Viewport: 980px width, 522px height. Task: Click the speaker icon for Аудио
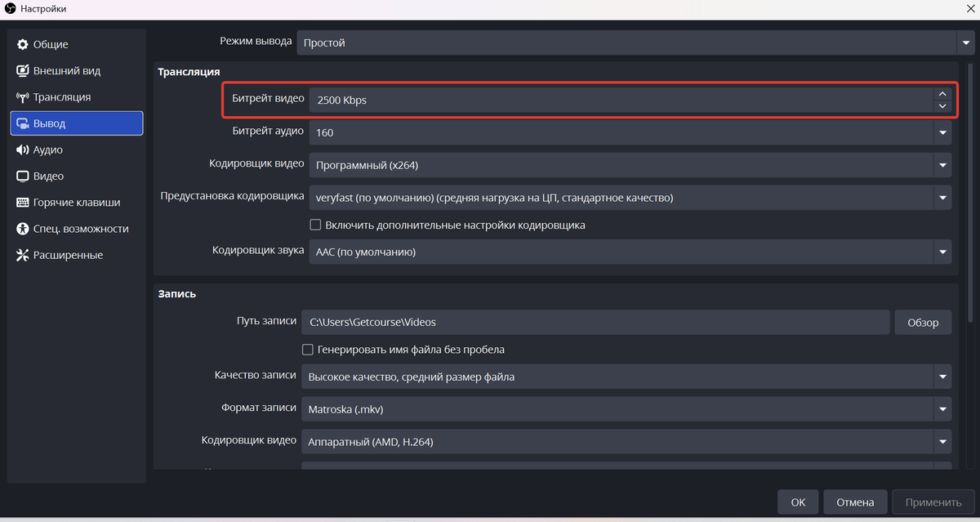[23, 149]
